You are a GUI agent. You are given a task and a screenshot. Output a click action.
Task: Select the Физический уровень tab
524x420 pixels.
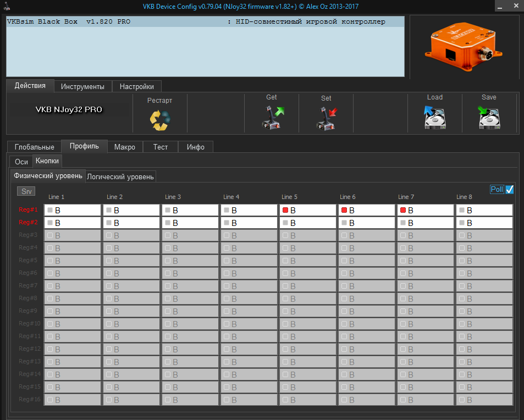(48, 176)
